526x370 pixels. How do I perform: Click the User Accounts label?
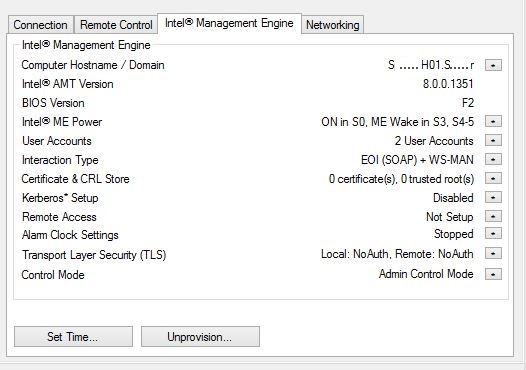tap(57, 141)
